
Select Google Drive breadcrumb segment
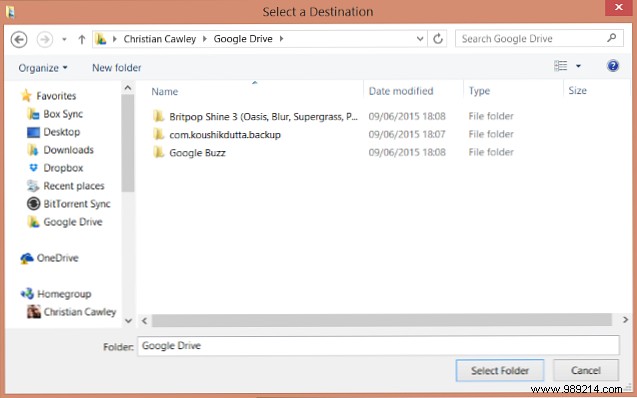(x=243, y=39)
